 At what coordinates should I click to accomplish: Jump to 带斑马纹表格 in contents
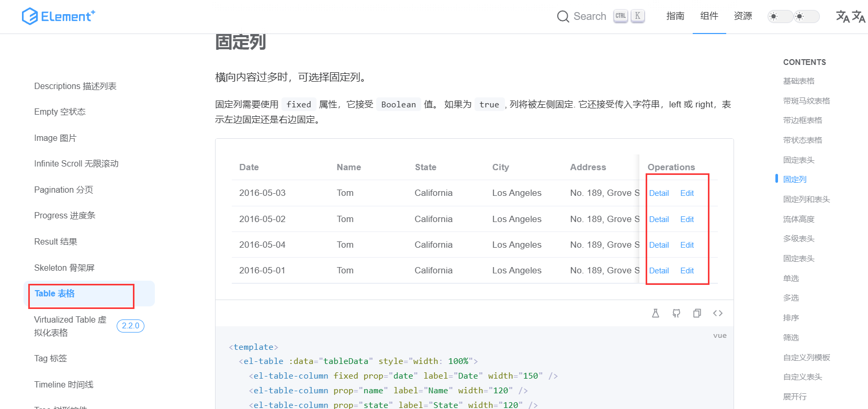(x=807, y=101)
